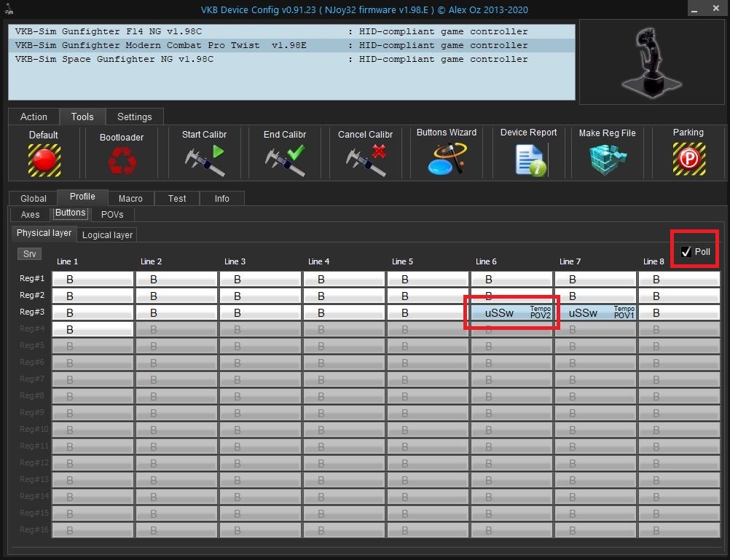Open the Info tab

pyautogui.click(x=222, y=198)
